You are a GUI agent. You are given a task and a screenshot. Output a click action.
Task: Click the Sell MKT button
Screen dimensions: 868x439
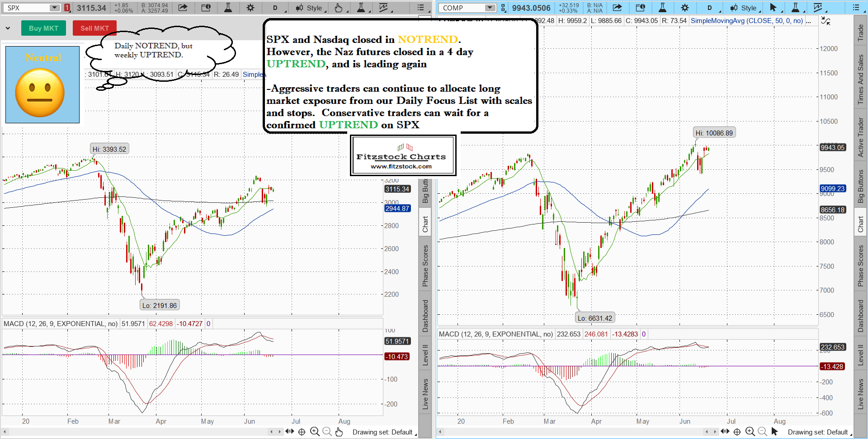click(x=94, y=28)
